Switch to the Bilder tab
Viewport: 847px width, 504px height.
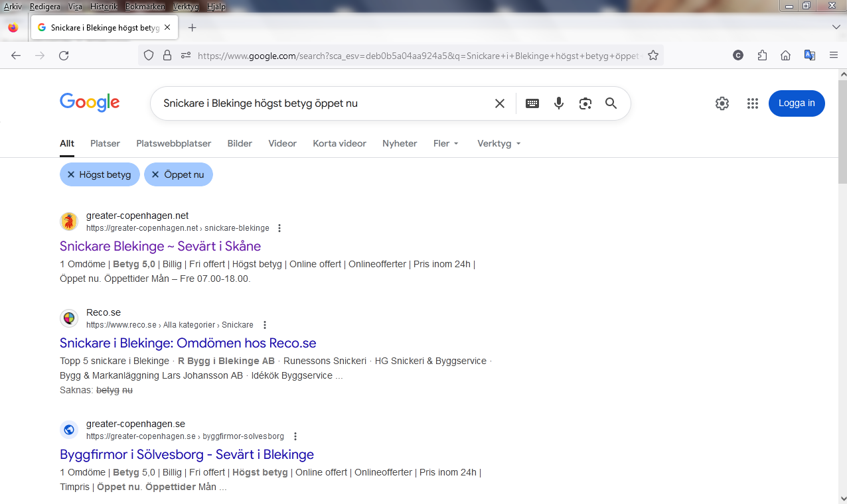pyautogui.click(x=240, y=143)
